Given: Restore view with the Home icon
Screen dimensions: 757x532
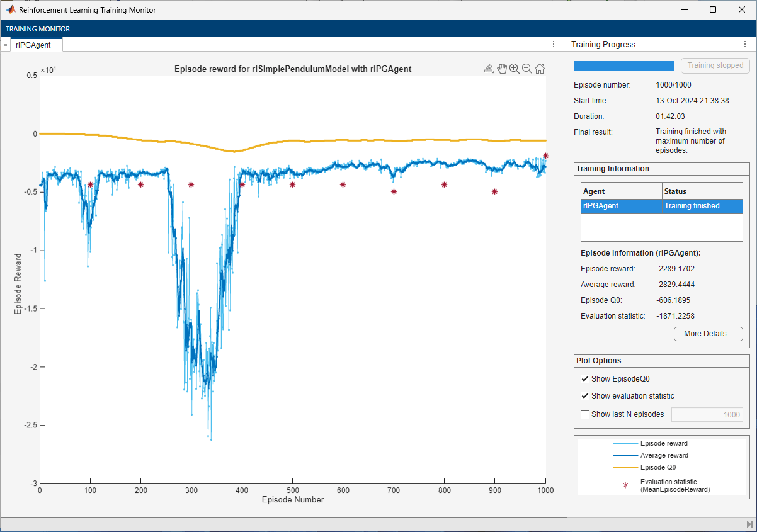Looking at the screenshot, I should tap(540, 69).
